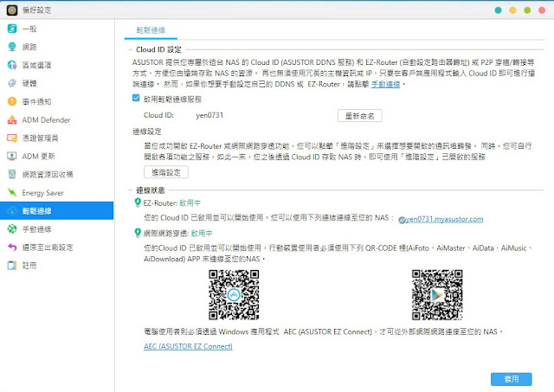Screen dimensions: 554x392
Task: Select the 輕鬆連線 (EZ-Connect) cloud icon
Action: (x=12, y=211)
